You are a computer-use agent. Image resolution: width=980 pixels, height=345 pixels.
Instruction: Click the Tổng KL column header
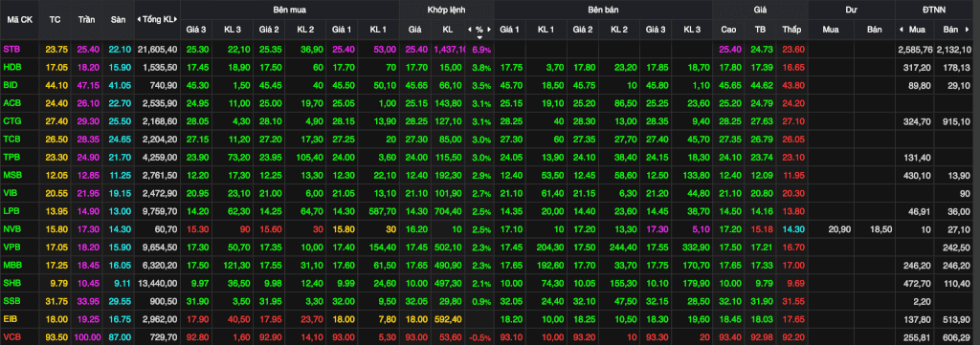coord(158,19)
